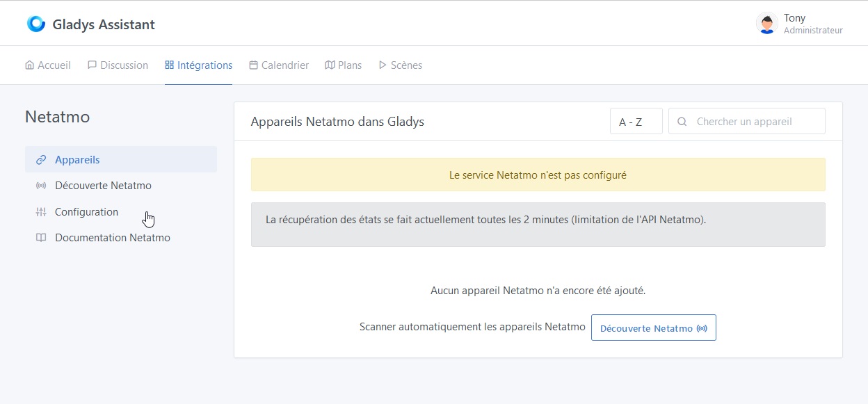868x404 pixels.
Task: Click the play icon beside Scènes
Action: (382, 64)
